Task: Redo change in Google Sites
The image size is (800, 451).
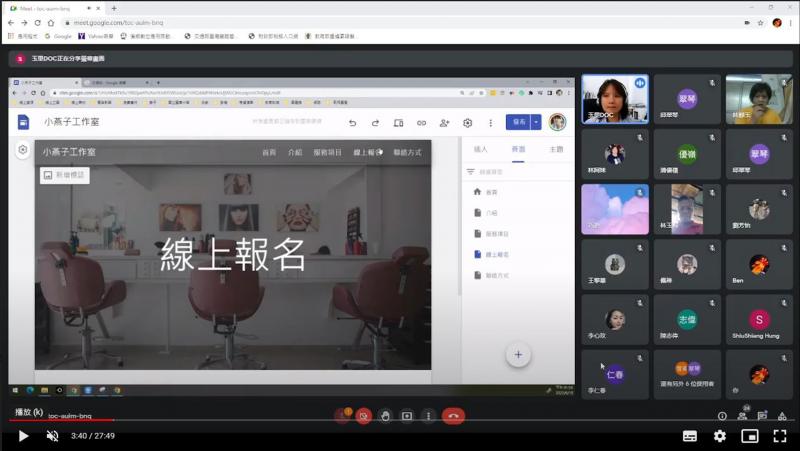Action: [376, 123]
